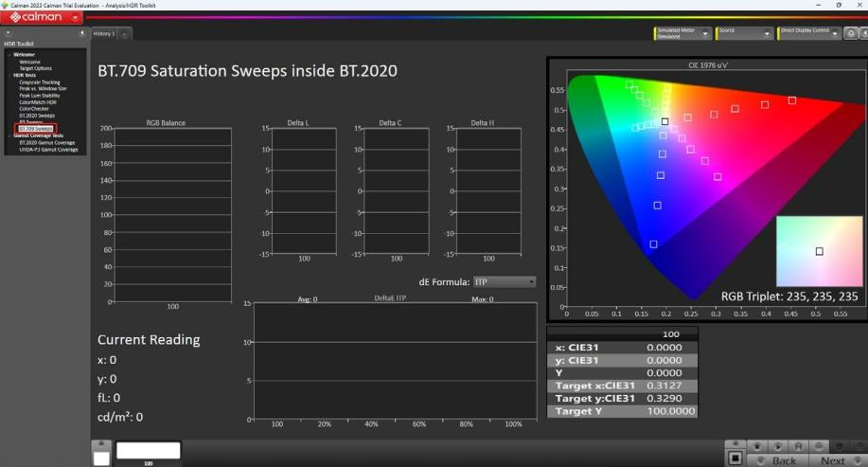Click the white point marker on CIE chart
Viewport: 868px width, 467px height.
click(664, 121)
